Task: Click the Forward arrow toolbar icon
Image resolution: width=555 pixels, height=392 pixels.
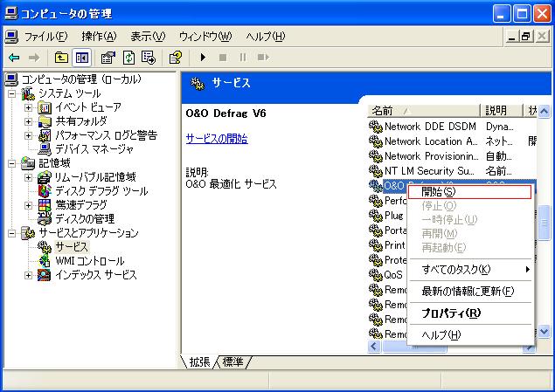Action: tap(34, 58)
